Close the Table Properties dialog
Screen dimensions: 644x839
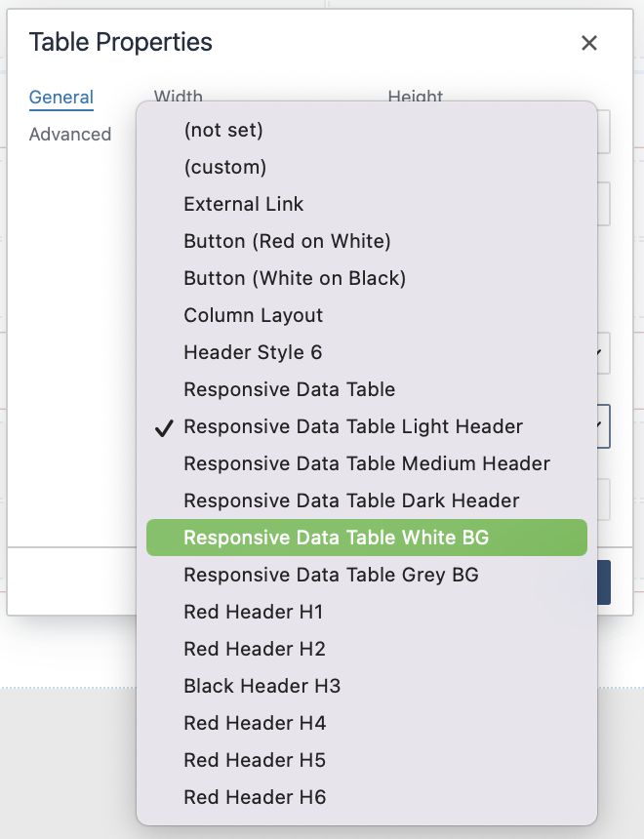588,43
